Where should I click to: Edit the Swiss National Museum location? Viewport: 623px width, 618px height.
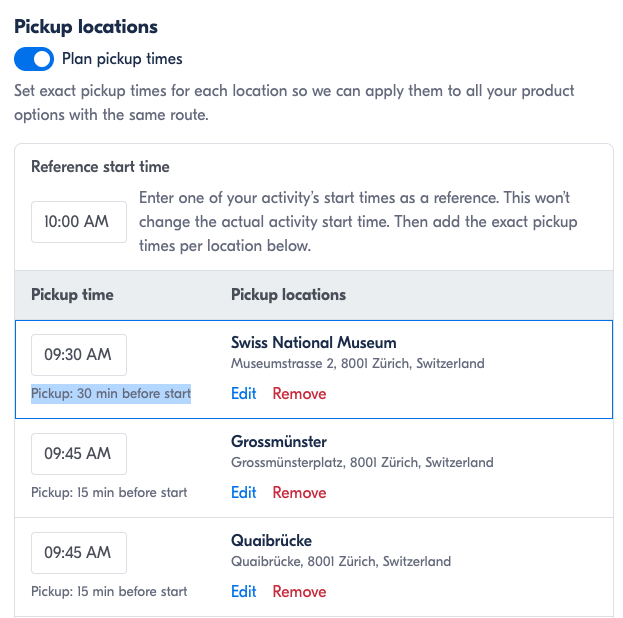(244, 394)
